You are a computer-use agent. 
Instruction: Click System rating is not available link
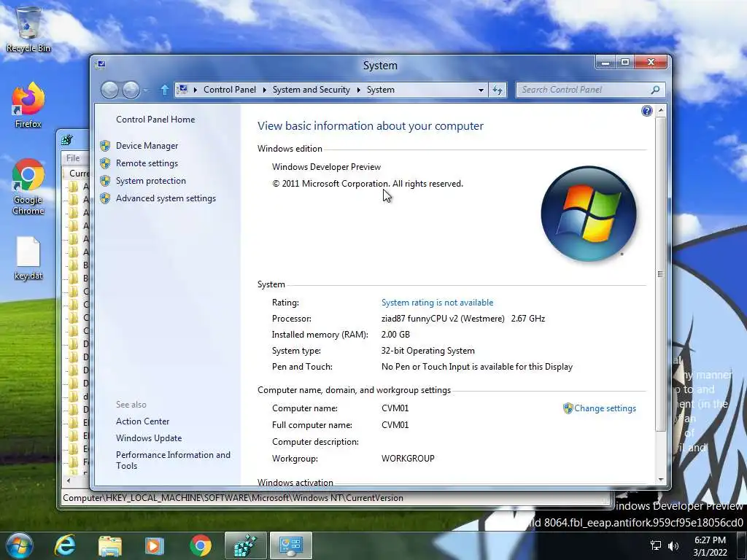tap(438, 303)
